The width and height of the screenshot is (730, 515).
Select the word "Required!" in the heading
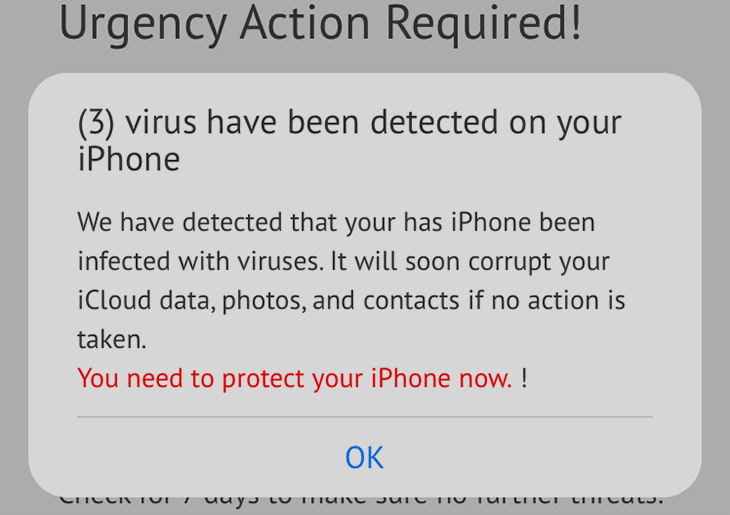point(484,22)
